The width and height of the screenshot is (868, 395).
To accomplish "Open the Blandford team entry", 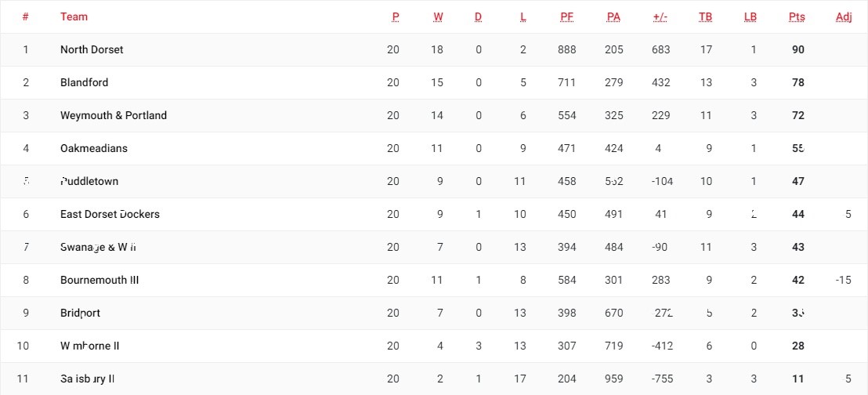I will click(x=84, y=82).
